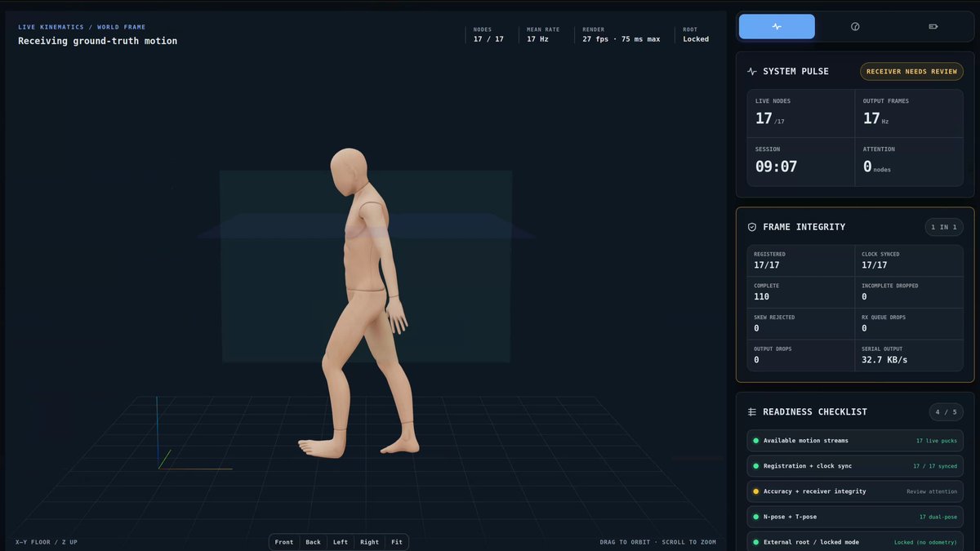This screenshot has height=551, width=980.
Task: Open the Available motion streams checklist row
Action: [x=855, y=441]
